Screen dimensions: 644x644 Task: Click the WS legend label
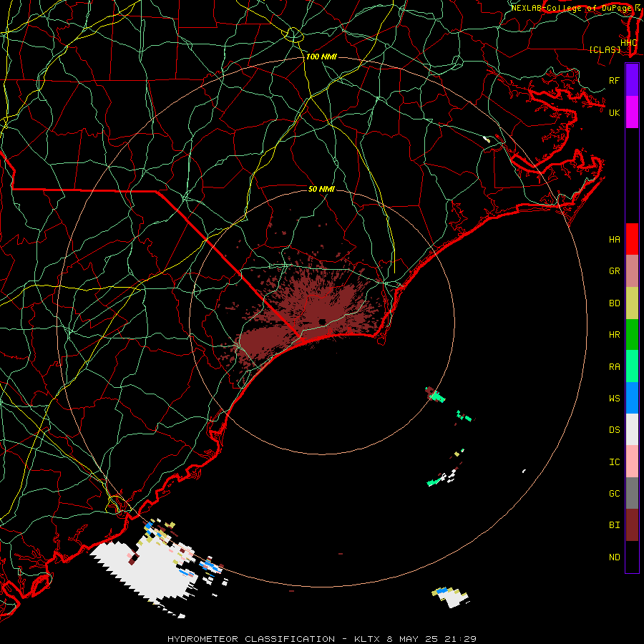(x=614, y=398)
